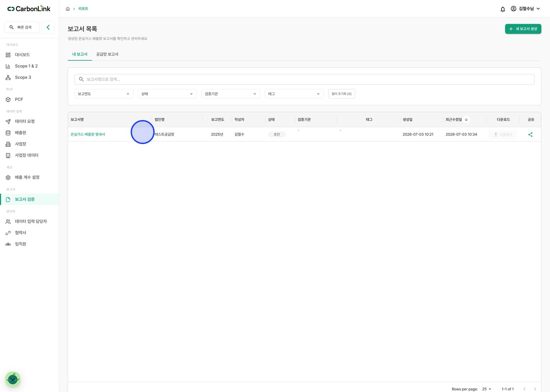This screenshot has width=550, height=392.
Task: Switch to the 공급망 보고서 tab
Action: pyautogui.click(x=107, y=54)
